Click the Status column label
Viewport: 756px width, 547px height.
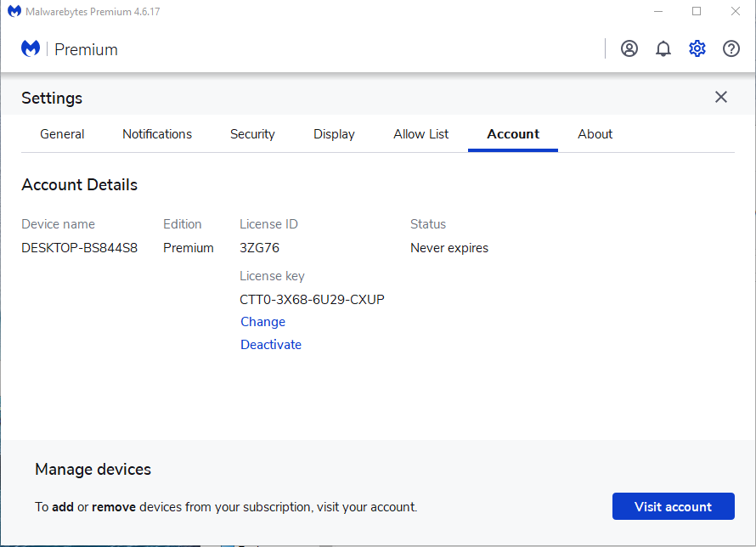coord(427,224)
